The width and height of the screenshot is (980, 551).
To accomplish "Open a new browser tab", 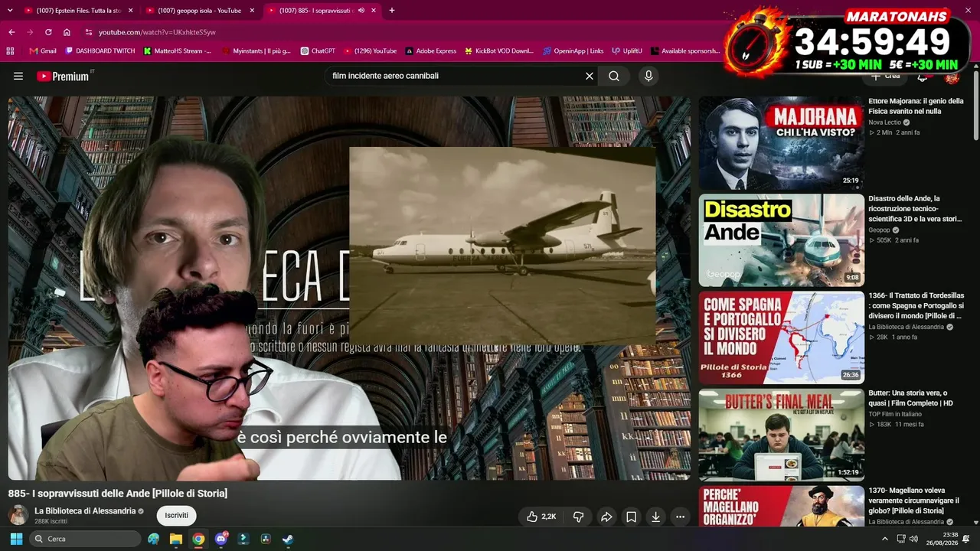I will tap(392, 11).
